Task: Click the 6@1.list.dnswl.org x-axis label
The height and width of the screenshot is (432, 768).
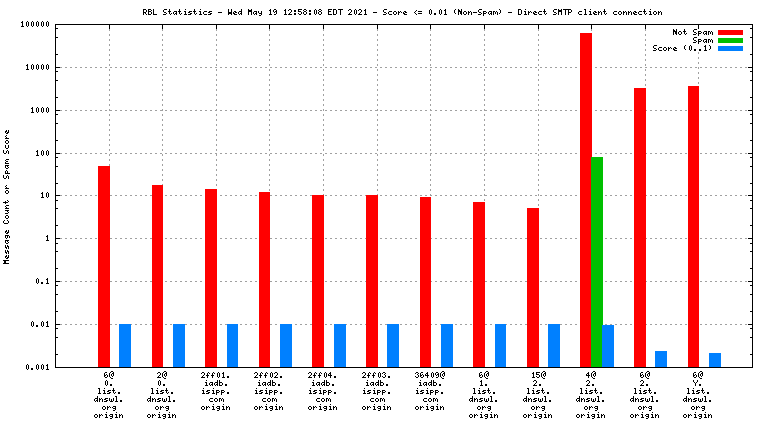Action: point(483,391)
